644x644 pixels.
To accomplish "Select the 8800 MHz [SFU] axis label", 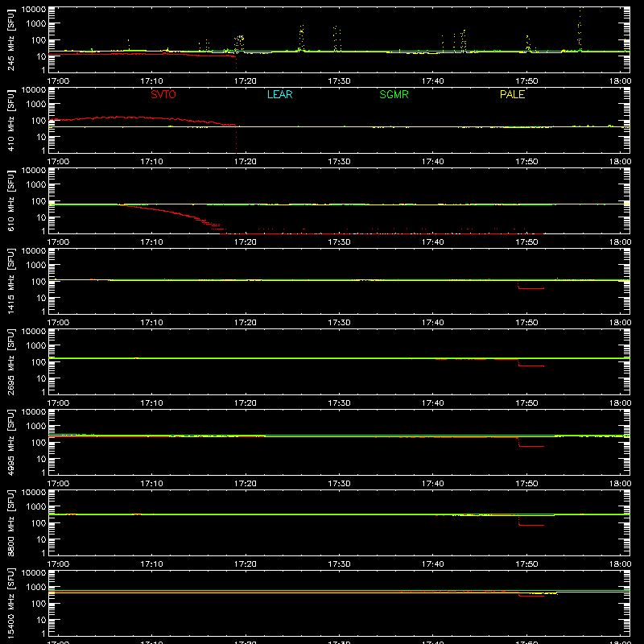I will 11,522.
